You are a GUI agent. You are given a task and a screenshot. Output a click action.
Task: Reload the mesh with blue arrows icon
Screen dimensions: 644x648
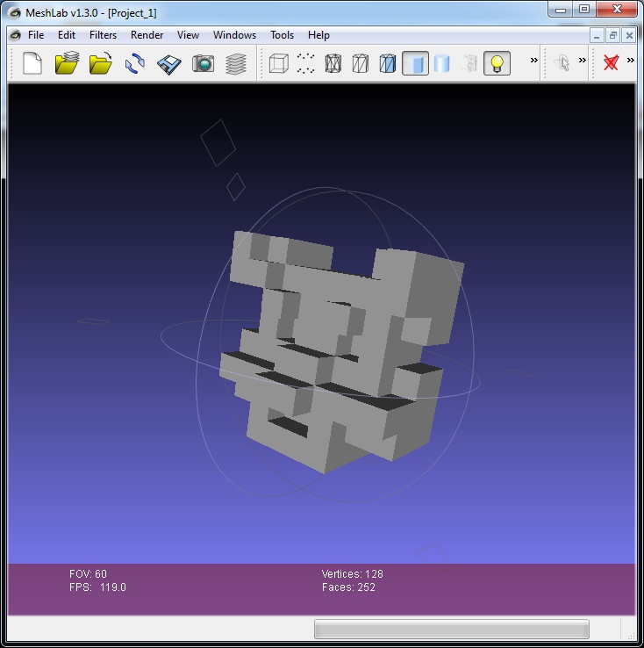click(135, 63)
